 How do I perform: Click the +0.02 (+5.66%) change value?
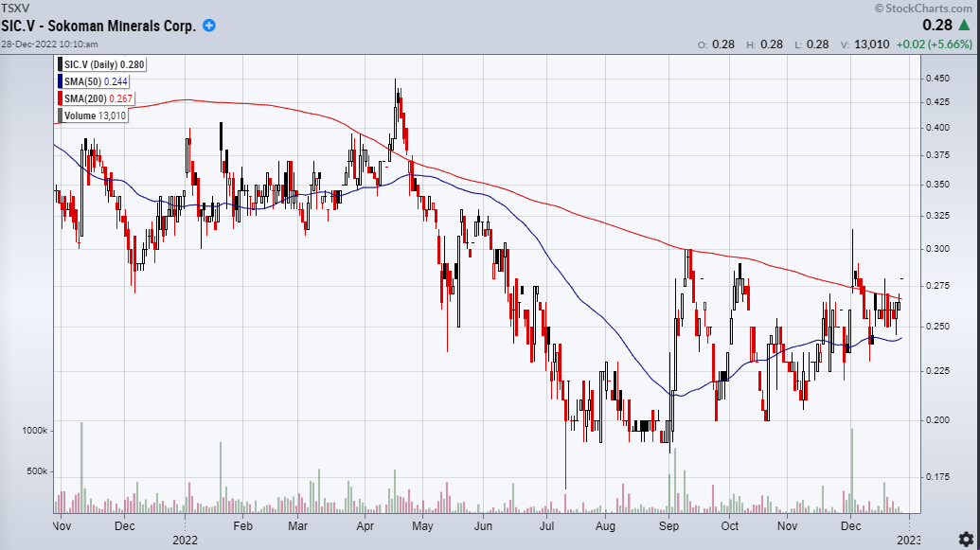(x=935, y=44)
